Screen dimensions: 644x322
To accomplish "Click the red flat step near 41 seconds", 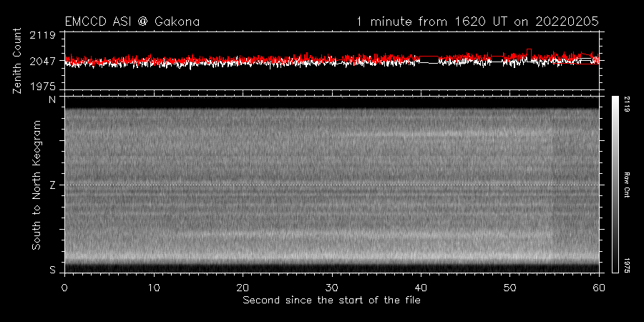I will (x=429, y=57).
